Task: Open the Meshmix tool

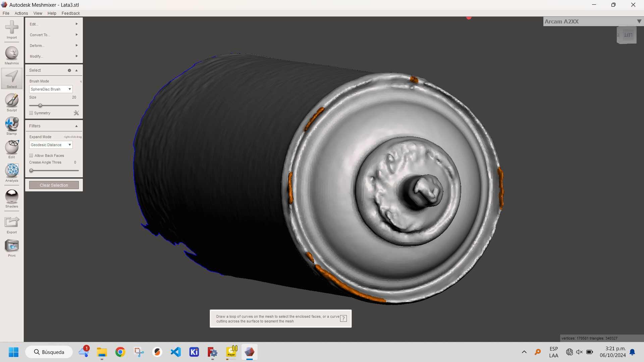Action: [x=12, y=56]
